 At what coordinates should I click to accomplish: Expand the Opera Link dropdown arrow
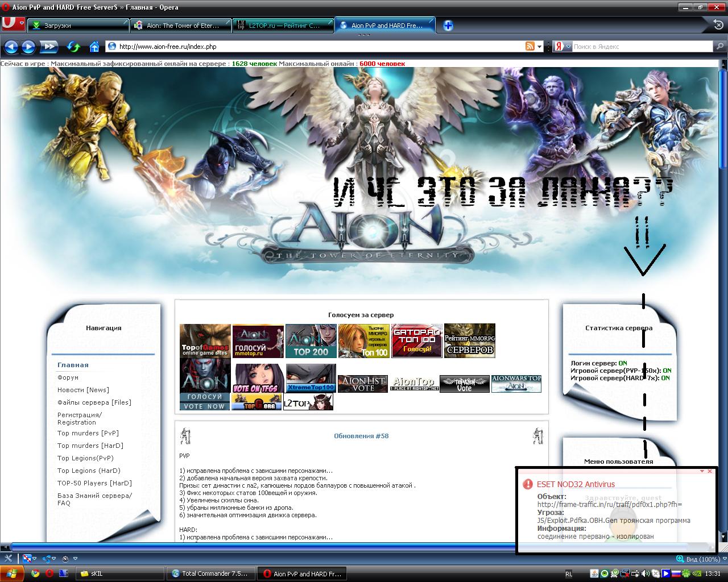tap(55, 559)
